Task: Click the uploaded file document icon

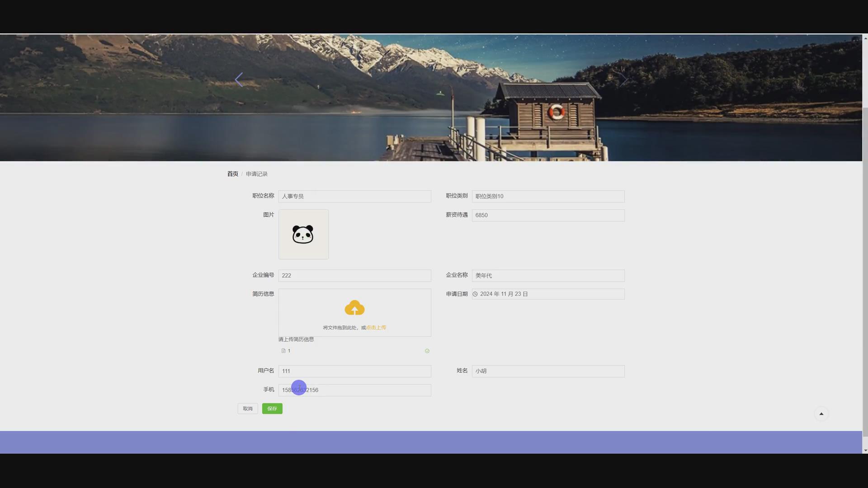Action: (283, 351)
